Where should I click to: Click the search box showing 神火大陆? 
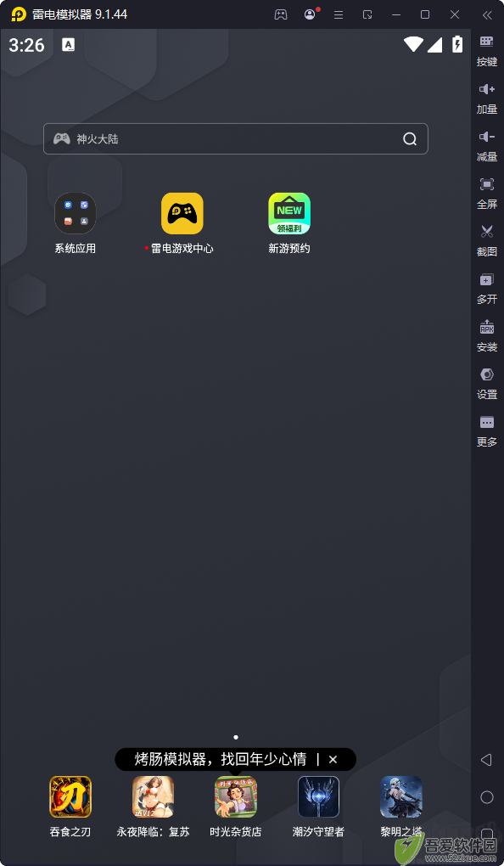(x=236, y=138)
